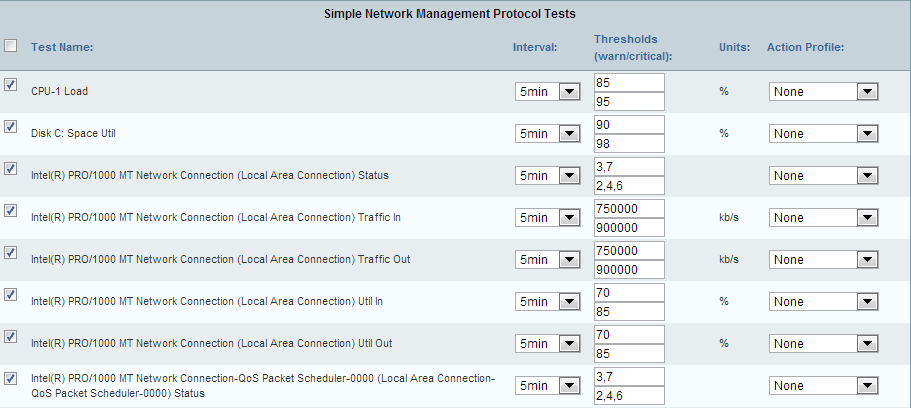Click the Action Profile column header

[806, 47]
